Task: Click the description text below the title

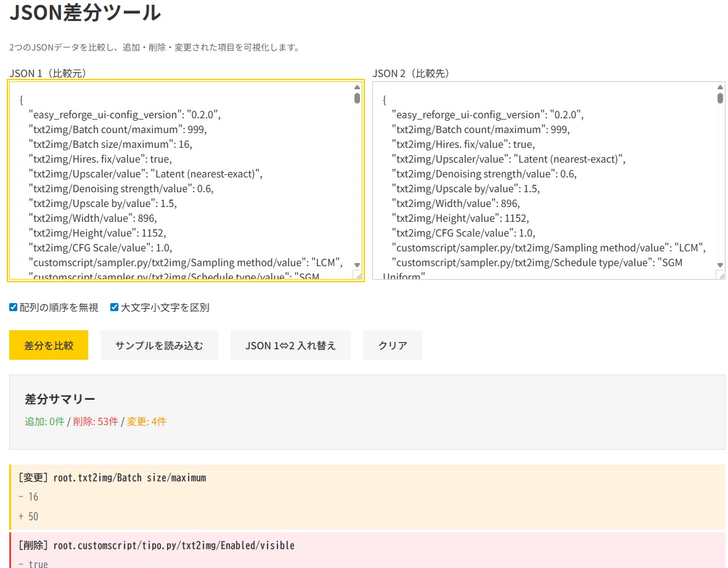Action: pos(155,47)
